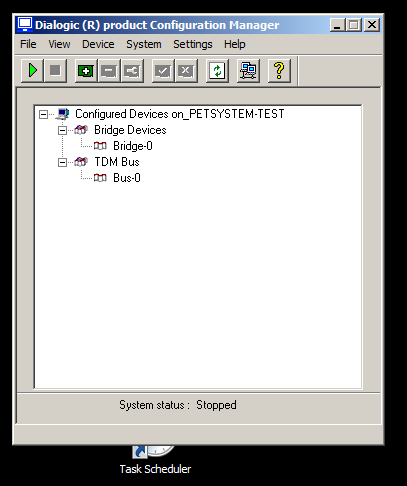
Task: Close the Configuration Manager window
Action: click(372, 25)
